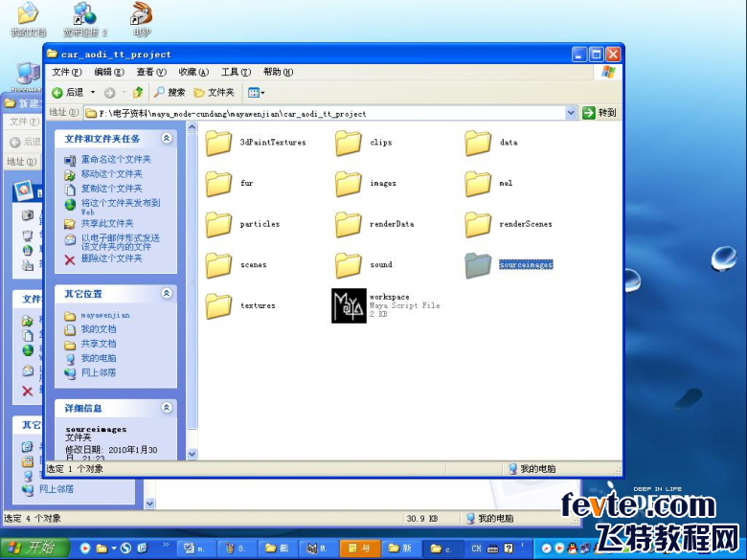
Task: Select the particles folder icon
Action: (218, 224)
